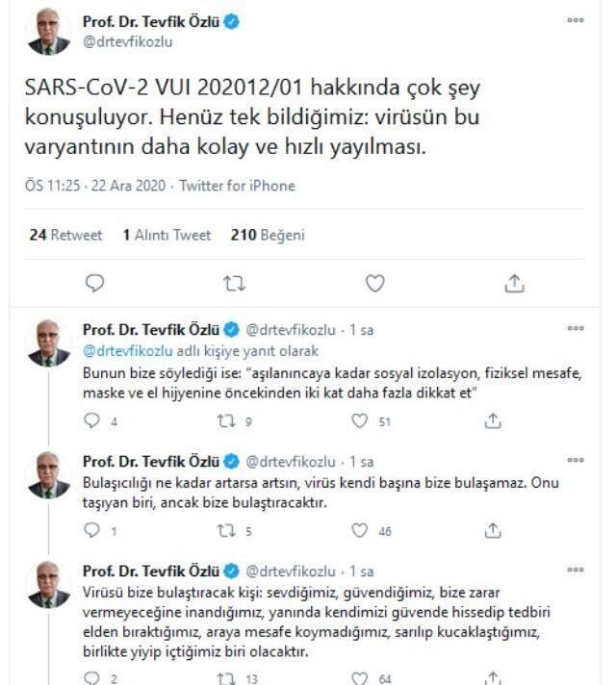Retweet the main SARS-CoV-2 tweet
The width and height of the screenshot is (616, 685).
pyautogui.click(x=234, y=284)
